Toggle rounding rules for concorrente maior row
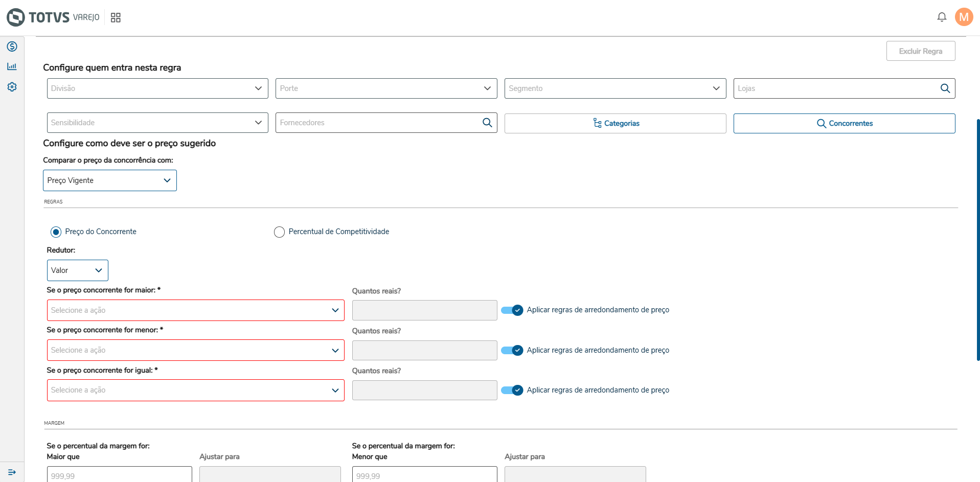The height and width of the screenshot is (482, 980). pyautogui.click(x=512, y=310)
